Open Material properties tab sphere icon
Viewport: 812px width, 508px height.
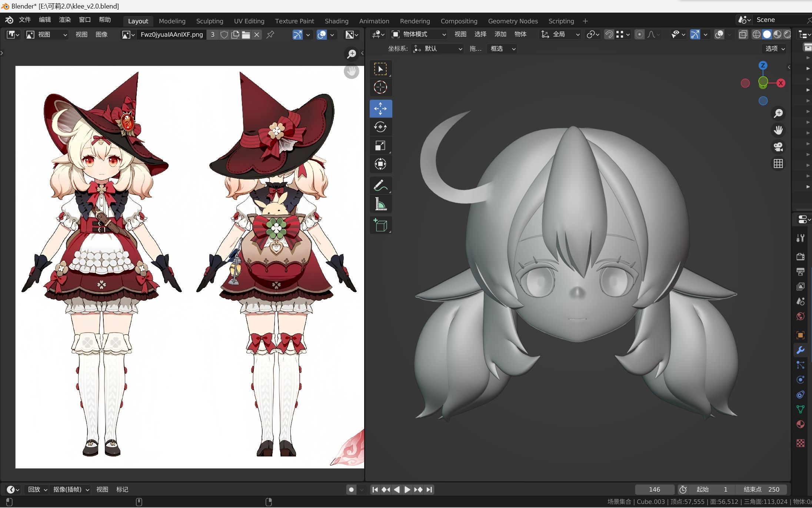[x=800, y=424]
